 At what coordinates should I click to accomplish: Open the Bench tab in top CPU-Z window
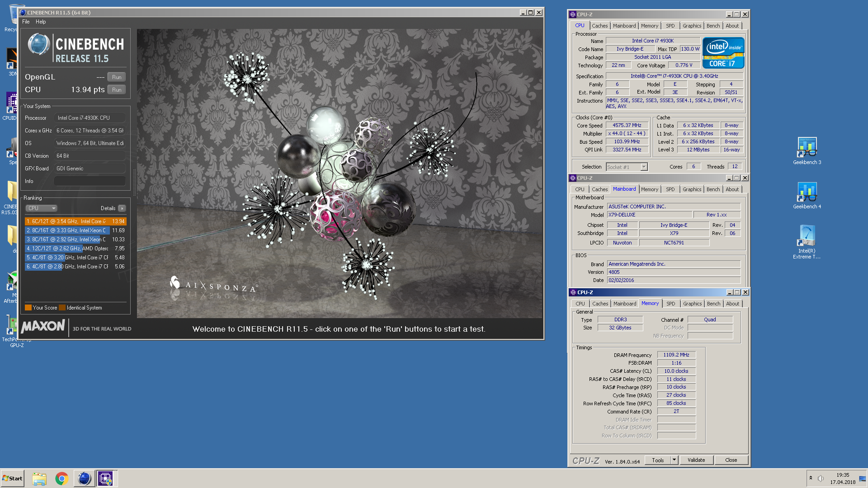[713, 26]
